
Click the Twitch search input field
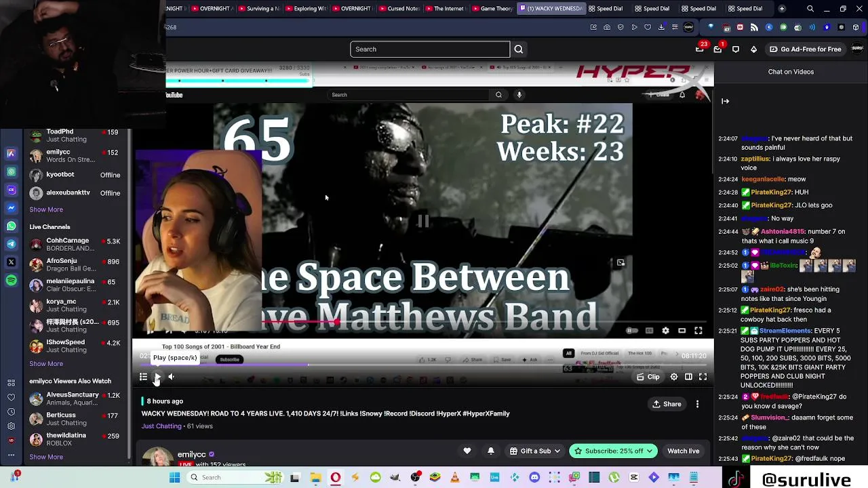[430, 49]
